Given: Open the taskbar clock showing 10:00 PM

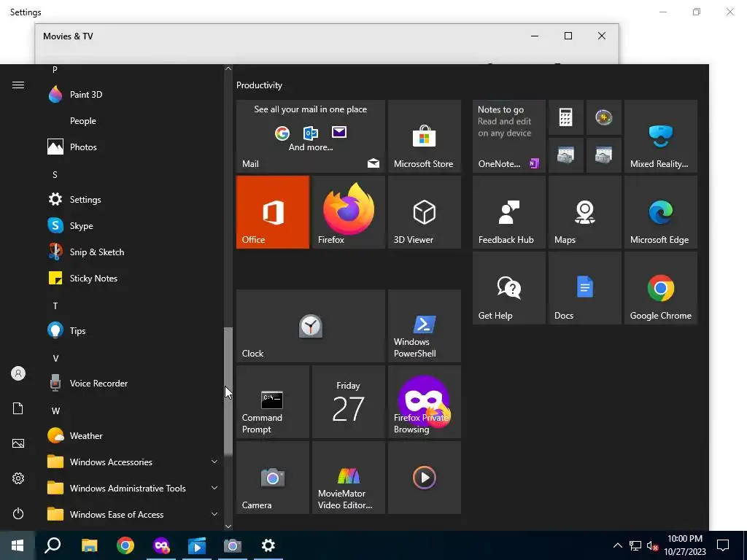Looking at the screenshot, I should (685, 545).
